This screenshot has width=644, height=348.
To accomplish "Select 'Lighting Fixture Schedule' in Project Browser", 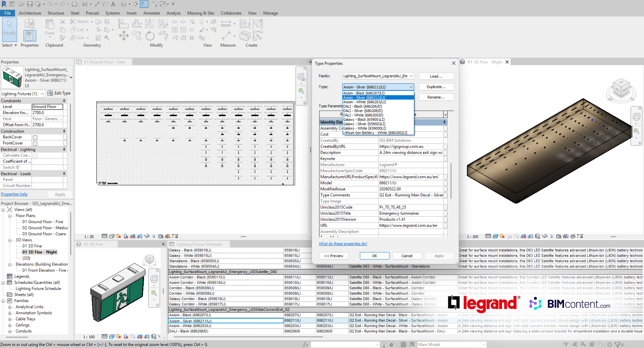I will click(x=38, y=289).
